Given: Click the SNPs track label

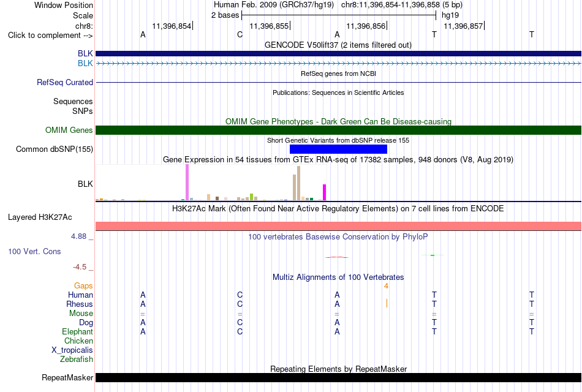Looking at the screenshot, I should [x=83, y=111].
